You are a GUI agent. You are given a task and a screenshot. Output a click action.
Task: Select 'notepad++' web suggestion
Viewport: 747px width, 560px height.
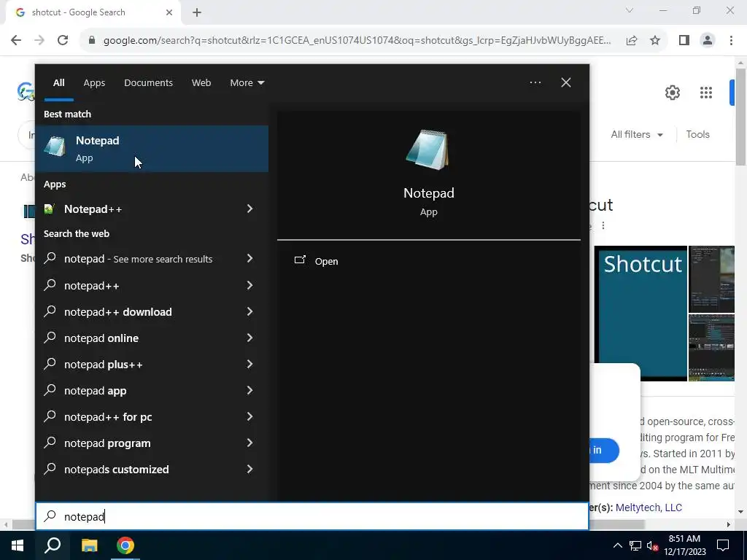[x=138, y=285]
